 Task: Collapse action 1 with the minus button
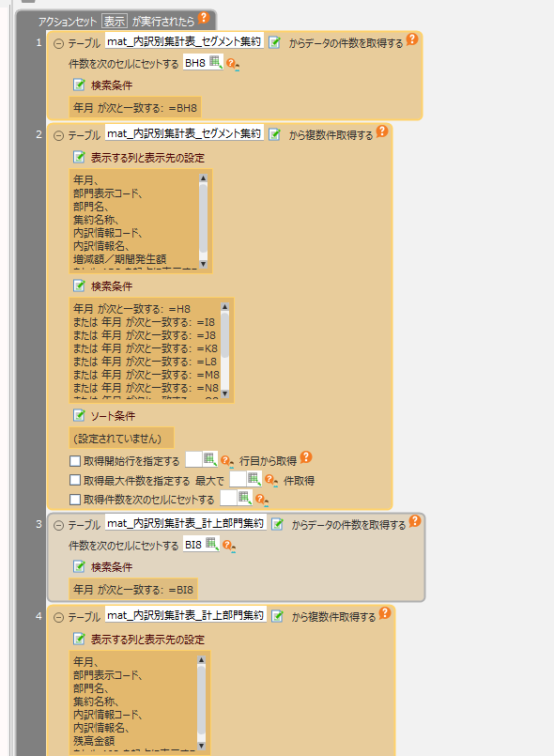tap(58, 44)
